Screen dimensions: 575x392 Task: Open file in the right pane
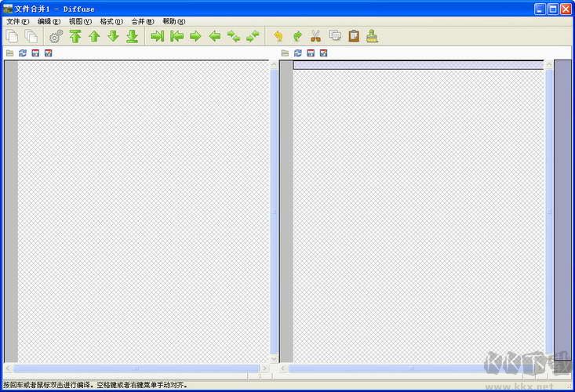point(285,53)
